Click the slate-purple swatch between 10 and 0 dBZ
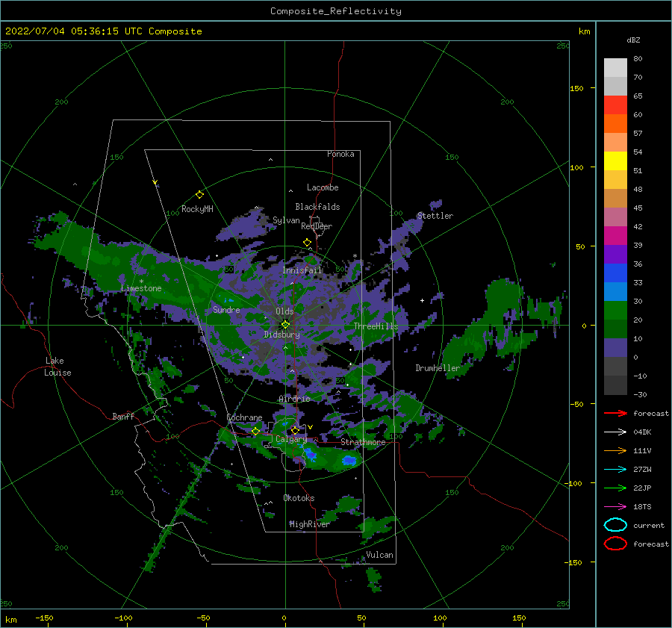672x628 pixels. (x=615, y=348)
